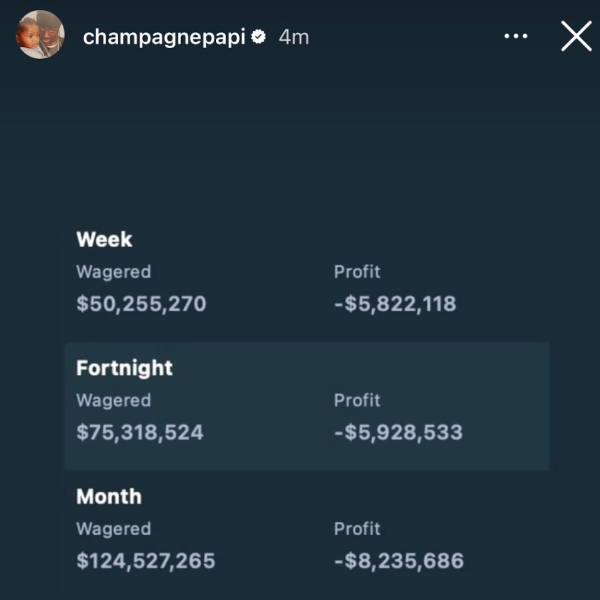Click the Profit label in Month row
This screenshot has width=600, height=600.
coord(357,529)
